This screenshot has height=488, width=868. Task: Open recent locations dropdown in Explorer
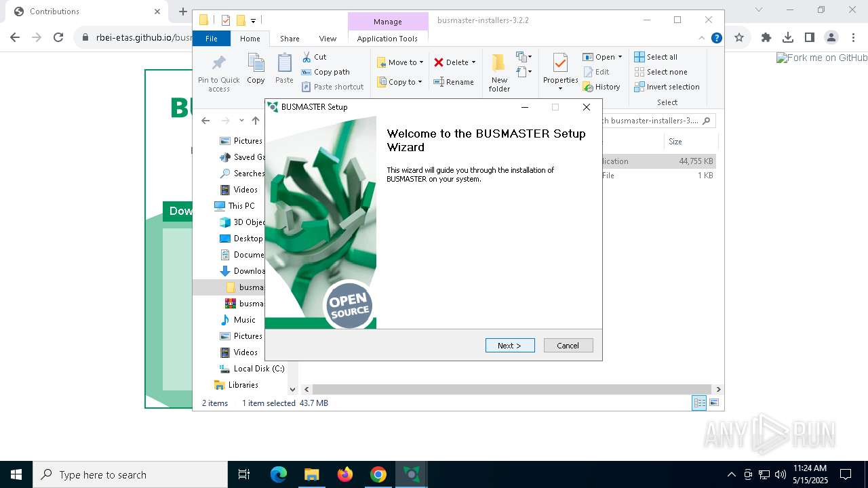click(241, 121)
